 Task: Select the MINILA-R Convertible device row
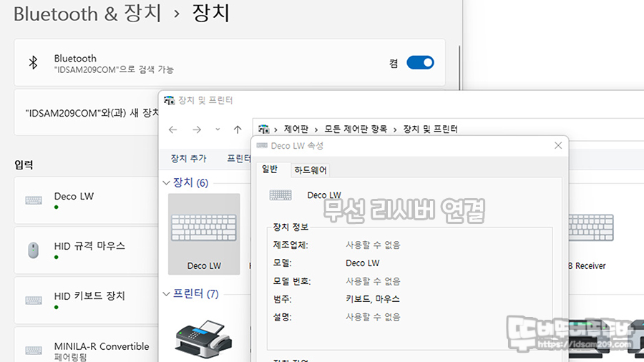87,345
